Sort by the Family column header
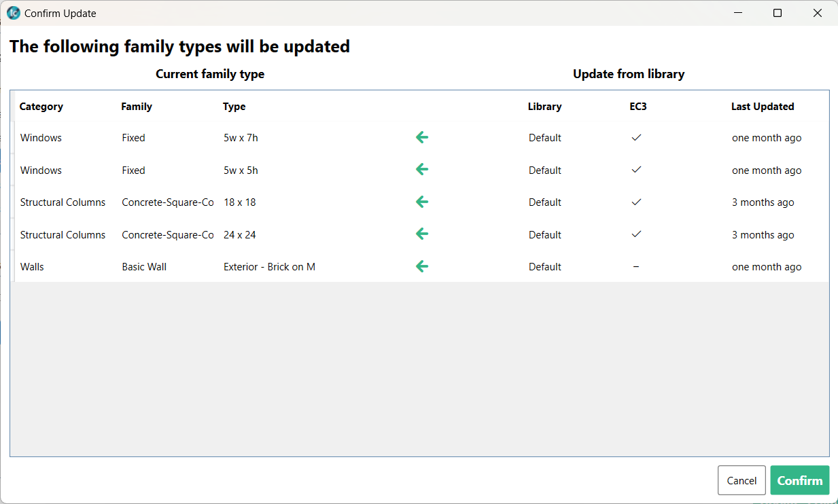The image size is (838, 504). coord(137,107)
